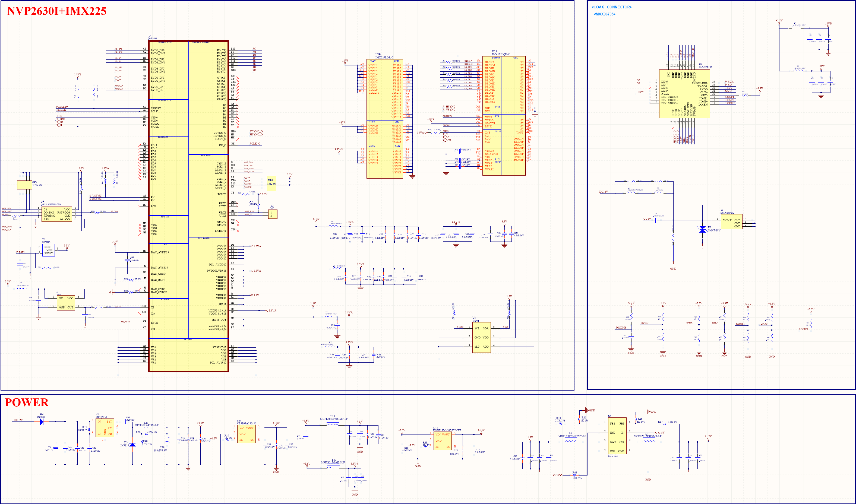Select the NVP2630I+IMX225 sheet title
This screenshot has height=504, width=856.
click(57, 11)
